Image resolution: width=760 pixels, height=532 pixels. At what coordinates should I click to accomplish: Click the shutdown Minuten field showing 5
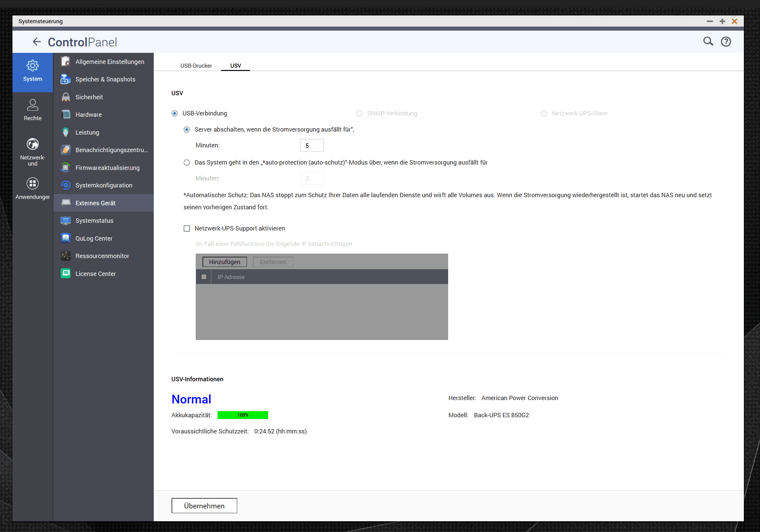coord(312,145)
